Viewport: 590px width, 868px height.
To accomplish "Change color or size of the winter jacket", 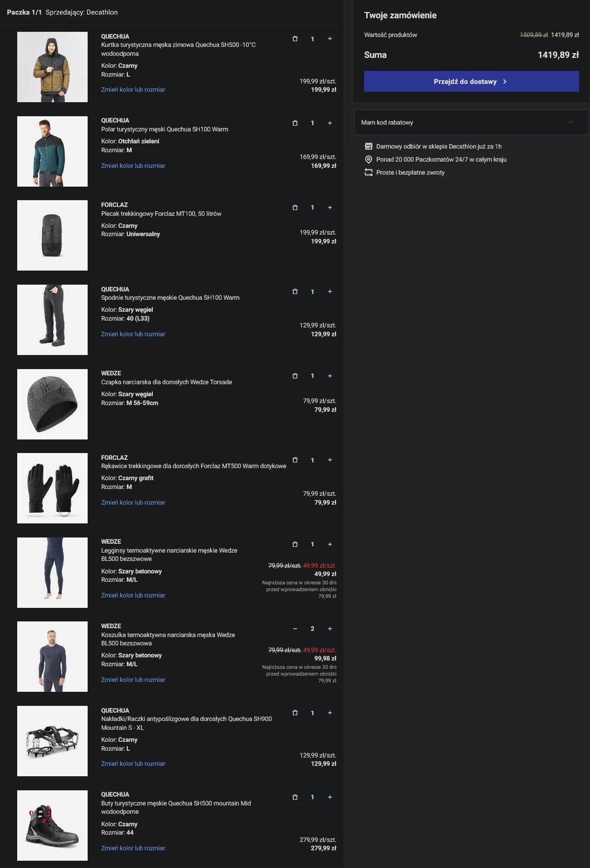I will (x=133, y=90).
